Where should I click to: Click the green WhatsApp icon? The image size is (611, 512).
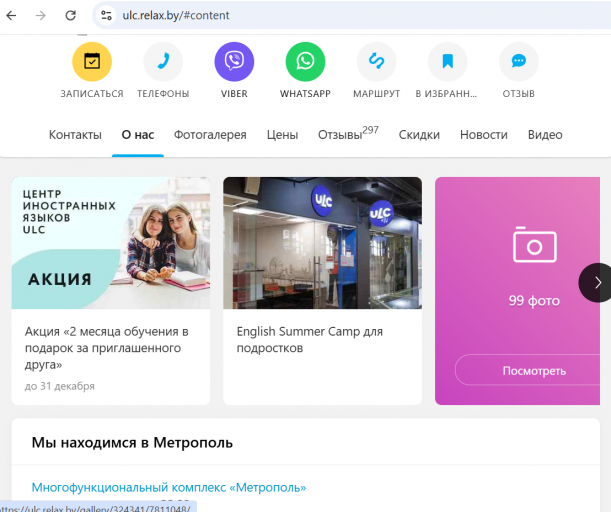point(305,62)
